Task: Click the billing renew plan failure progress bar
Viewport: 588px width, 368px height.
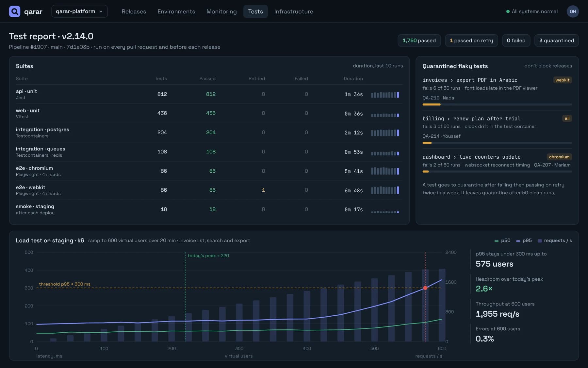Action: (x=497, y=143)
